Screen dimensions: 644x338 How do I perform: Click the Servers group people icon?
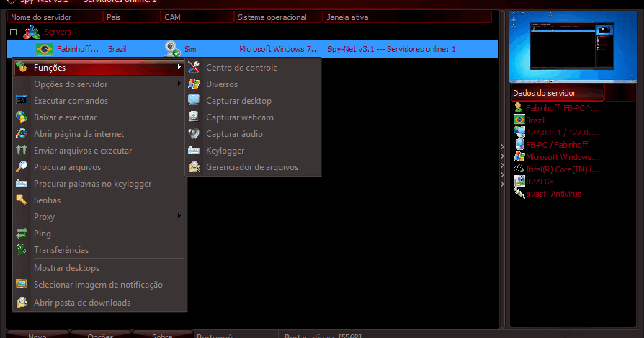31,32
